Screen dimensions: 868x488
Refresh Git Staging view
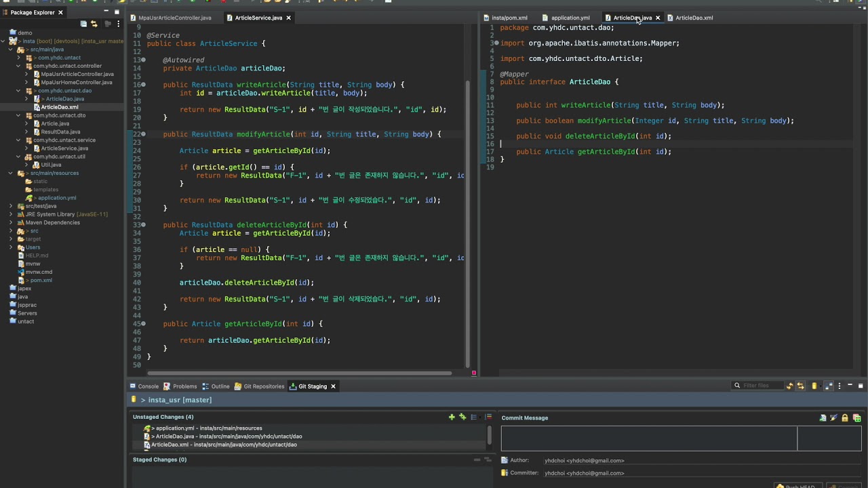click(789, 386)
